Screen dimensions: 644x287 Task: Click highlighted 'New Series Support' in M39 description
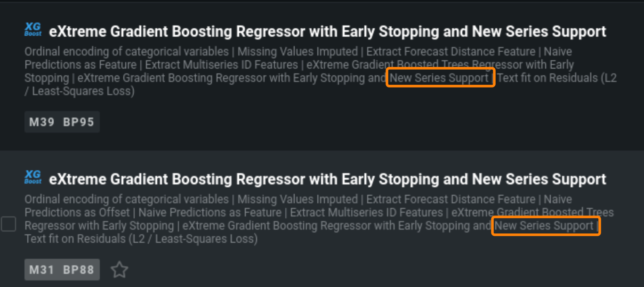pyautogui.click(x=440, y=78)
